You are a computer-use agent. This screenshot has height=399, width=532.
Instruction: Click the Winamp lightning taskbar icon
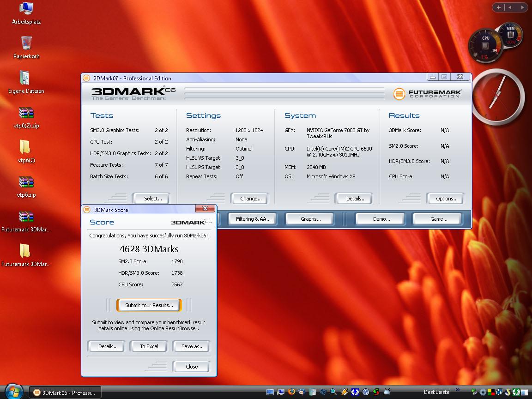344,392
